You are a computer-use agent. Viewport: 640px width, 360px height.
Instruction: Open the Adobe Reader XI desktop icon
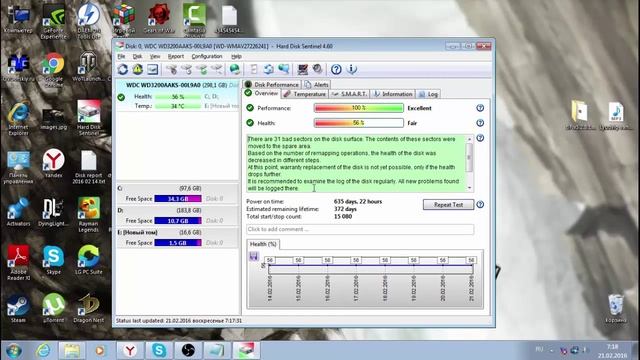(18, 262)
